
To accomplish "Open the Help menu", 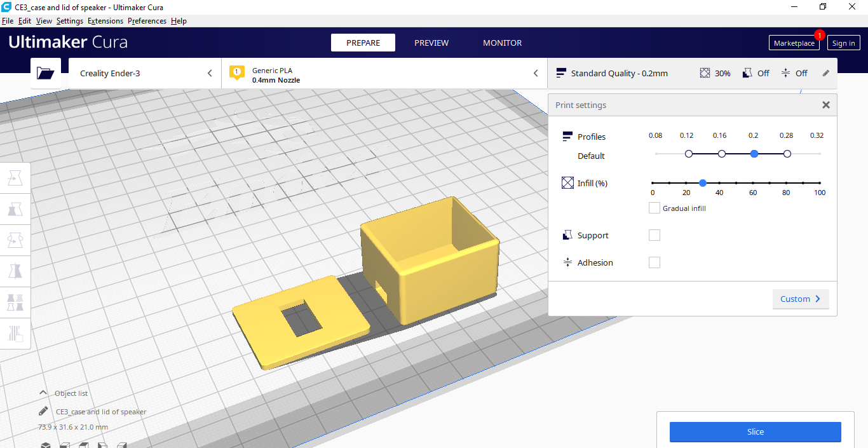I will tap(179, 21).
